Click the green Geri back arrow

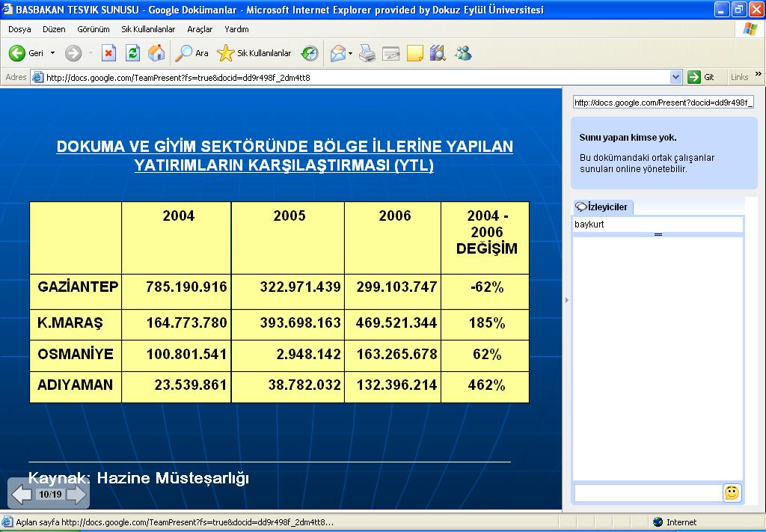tap(17, 53)
